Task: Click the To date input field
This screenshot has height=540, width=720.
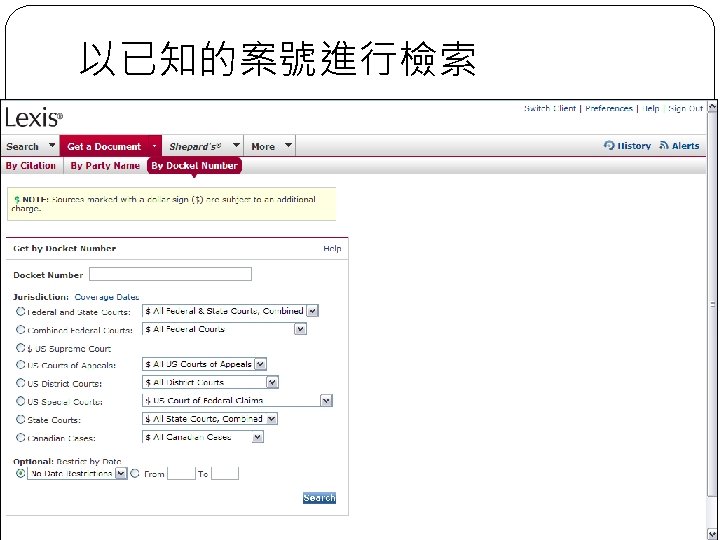Action: click(x=225, y=473)
